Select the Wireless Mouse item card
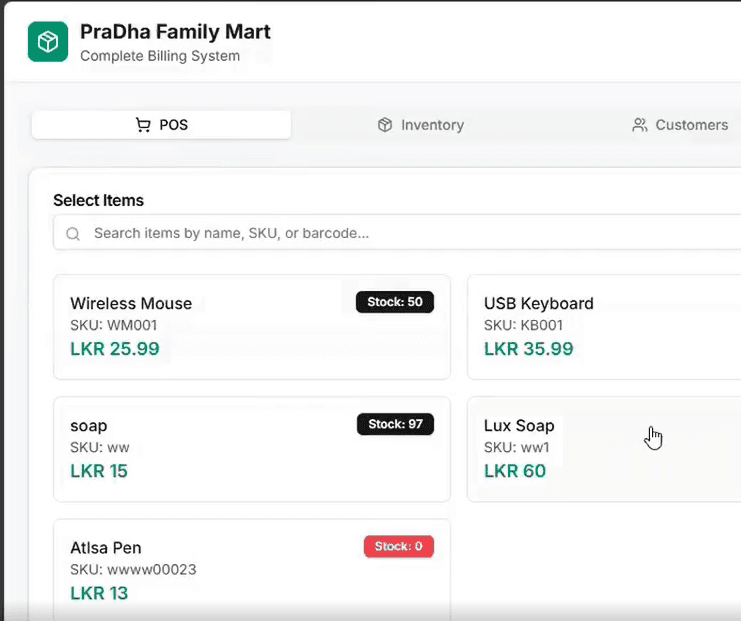The image size is (741, 621). point(251,327)
